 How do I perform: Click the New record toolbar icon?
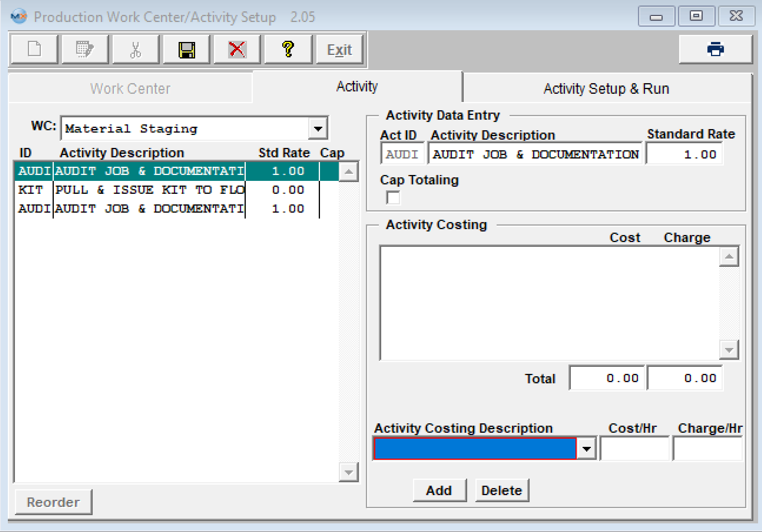pyautogui.click(x=35, y=50)
